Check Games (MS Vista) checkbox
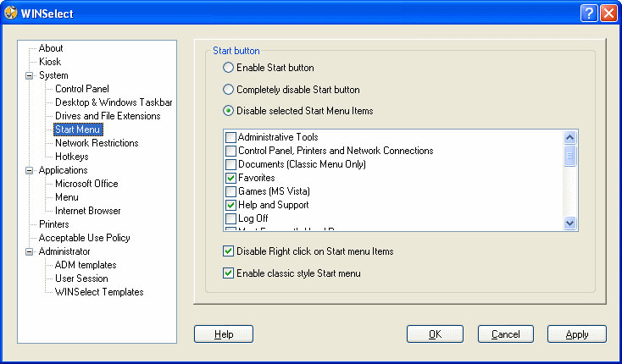This screenshot has height=364, width=622. coord(230,191)
